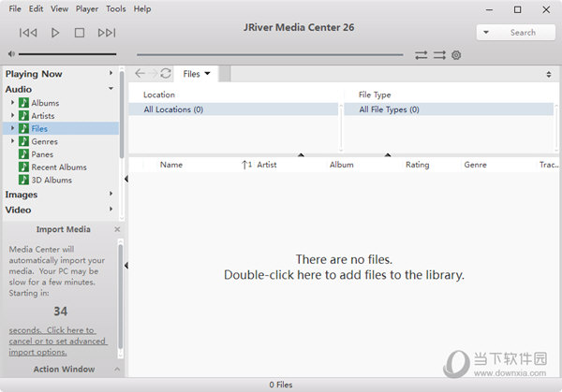Close the Import Media panel
The width and height of the screenshot is (562, 392).
(x=117, y=229)
